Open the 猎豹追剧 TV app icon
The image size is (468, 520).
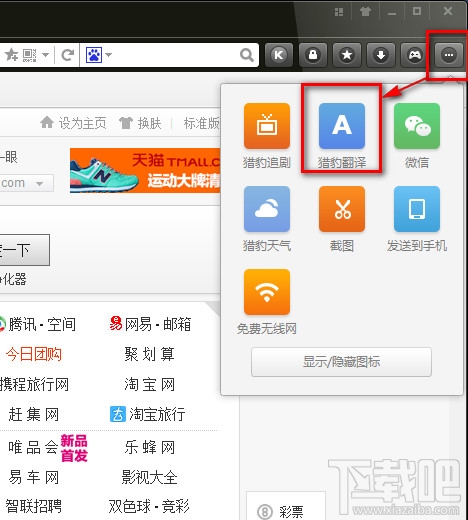click(267, 126)
